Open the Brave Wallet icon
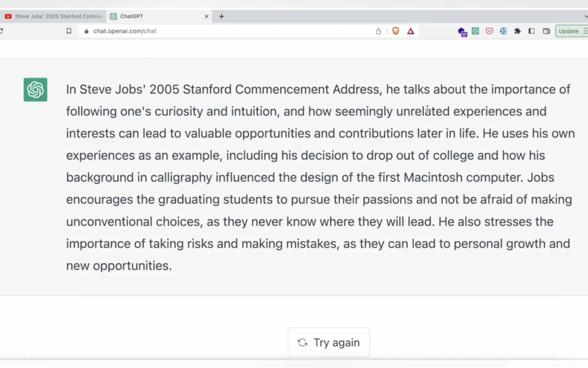588x368 pixels. tap(546, 31)
